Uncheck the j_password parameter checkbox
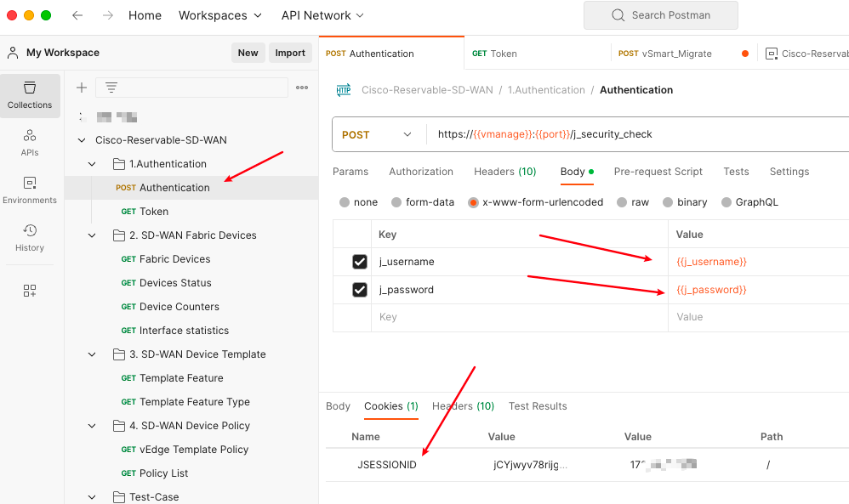Image resolution: width=849 pixels, height=504 pixels. tap(360, 290)
